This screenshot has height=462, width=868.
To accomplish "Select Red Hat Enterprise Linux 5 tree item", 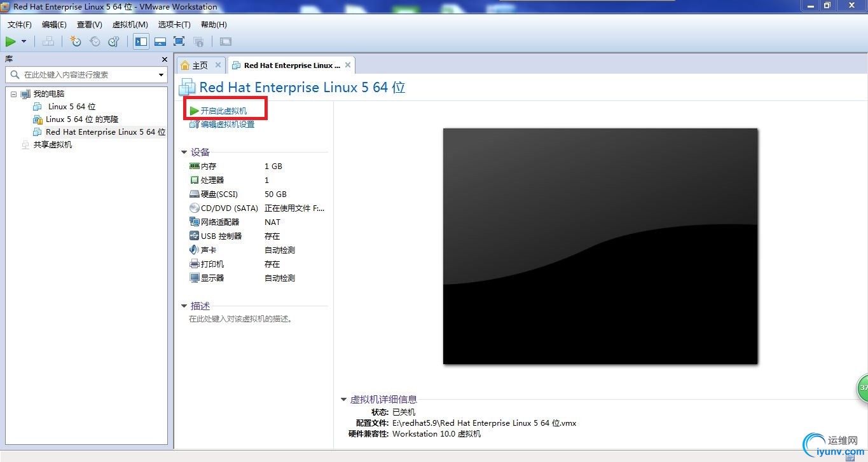I will coord(106,132).
